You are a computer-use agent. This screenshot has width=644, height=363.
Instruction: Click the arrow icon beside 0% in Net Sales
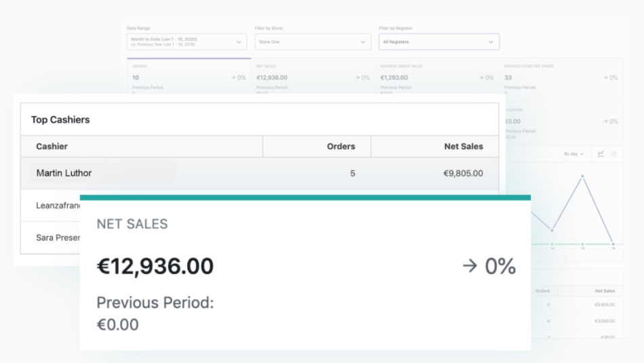pyautogui.click(x=470, y=266)
